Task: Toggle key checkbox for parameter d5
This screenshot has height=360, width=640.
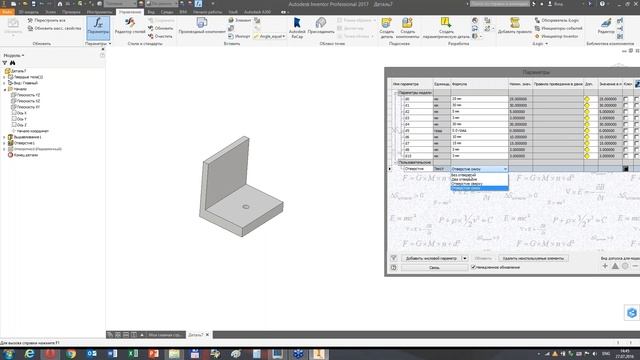Action: (625, 131)
